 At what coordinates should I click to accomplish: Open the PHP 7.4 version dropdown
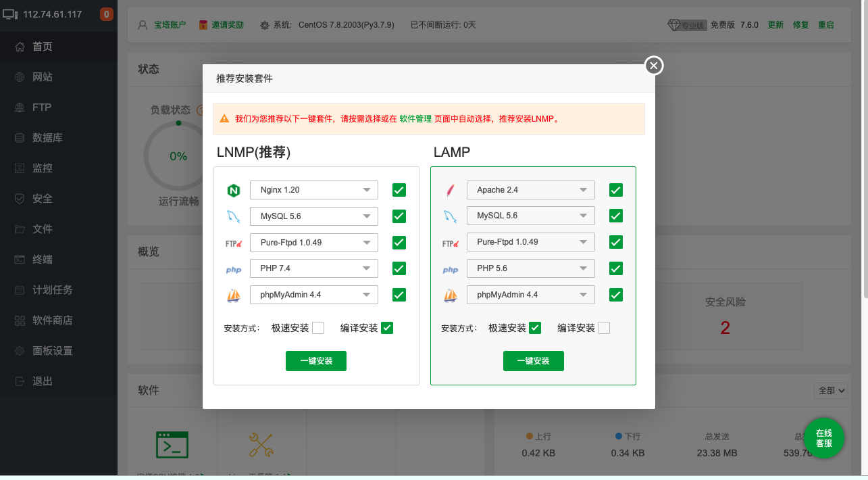click(314, 268)
